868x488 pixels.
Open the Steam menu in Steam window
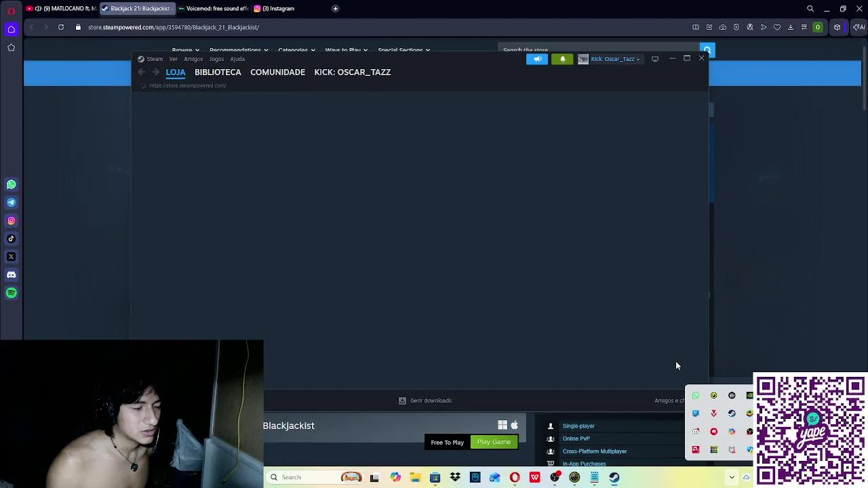click(154, 59)
